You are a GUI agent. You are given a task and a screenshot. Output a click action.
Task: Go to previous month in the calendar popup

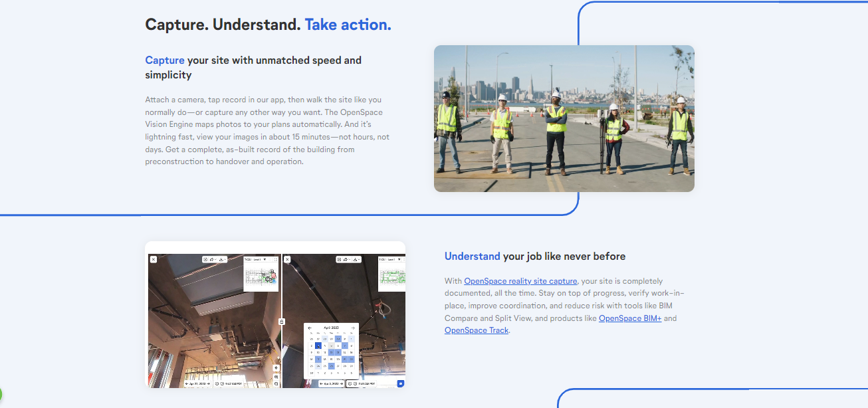click(x=310, y=328)
